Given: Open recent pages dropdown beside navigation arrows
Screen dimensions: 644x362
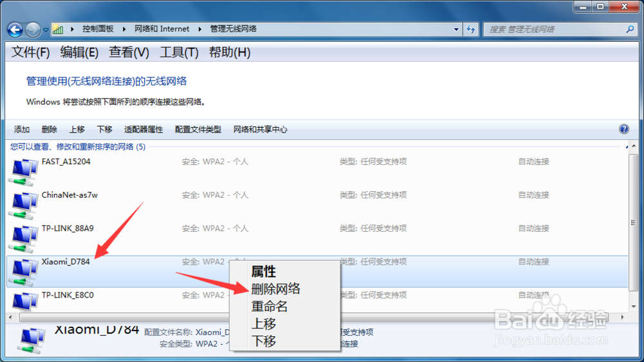Looking at the screenshot, I should (46, 30).
